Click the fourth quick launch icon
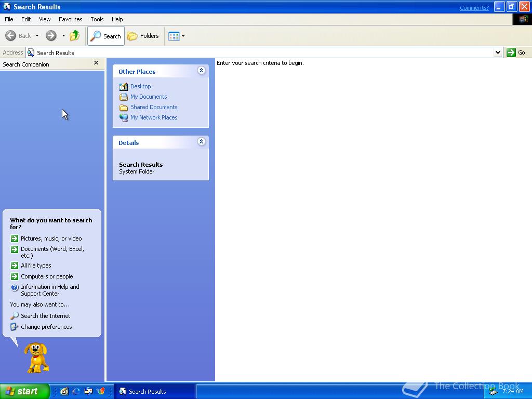The width and height of the screenshot is (532, 399). tap(100, 392)
